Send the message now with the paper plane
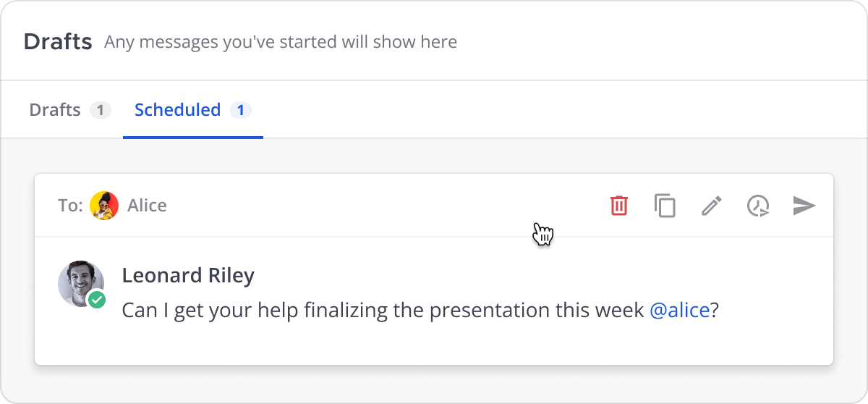Screen dimensions: 868x404 click(804, 206)
